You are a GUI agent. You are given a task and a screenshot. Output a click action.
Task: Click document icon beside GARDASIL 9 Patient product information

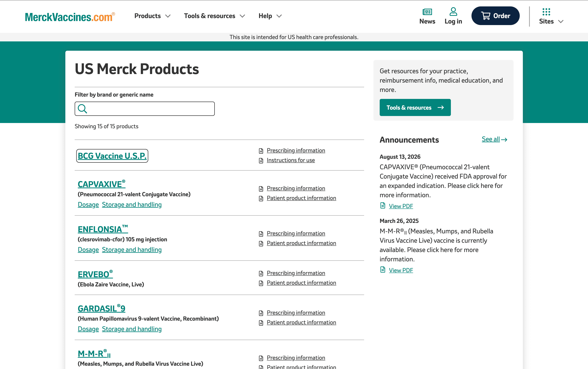coord(261,323)
